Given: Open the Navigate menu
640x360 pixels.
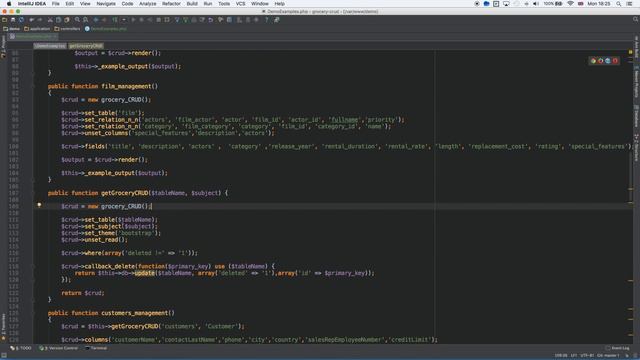Looking at the screenshot, I should click(x=106, y=4).
